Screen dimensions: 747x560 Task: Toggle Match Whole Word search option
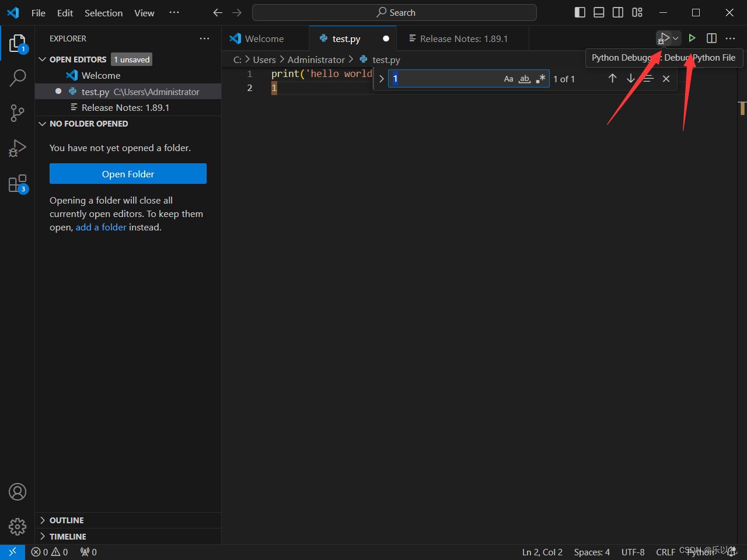524,78
